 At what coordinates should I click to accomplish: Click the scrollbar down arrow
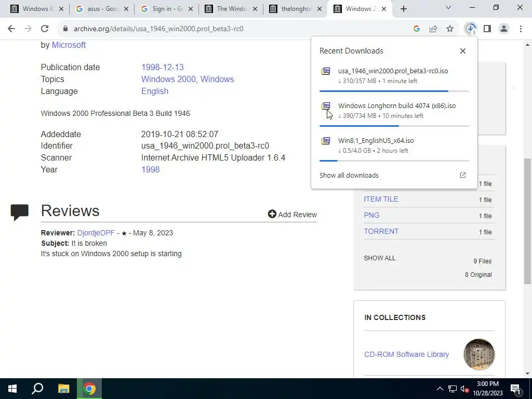click(528, 374)
